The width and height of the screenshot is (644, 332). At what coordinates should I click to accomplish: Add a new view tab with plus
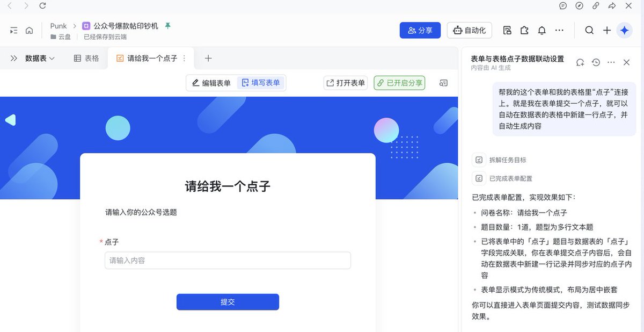point(209,59)
